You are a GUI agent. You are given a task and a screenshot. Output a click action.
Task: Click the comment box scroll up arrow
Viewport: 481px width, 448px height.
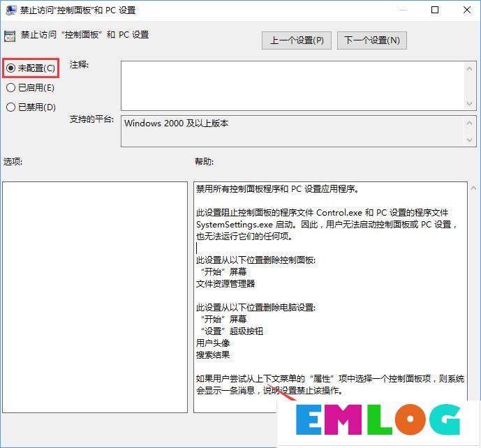[469, 68]
